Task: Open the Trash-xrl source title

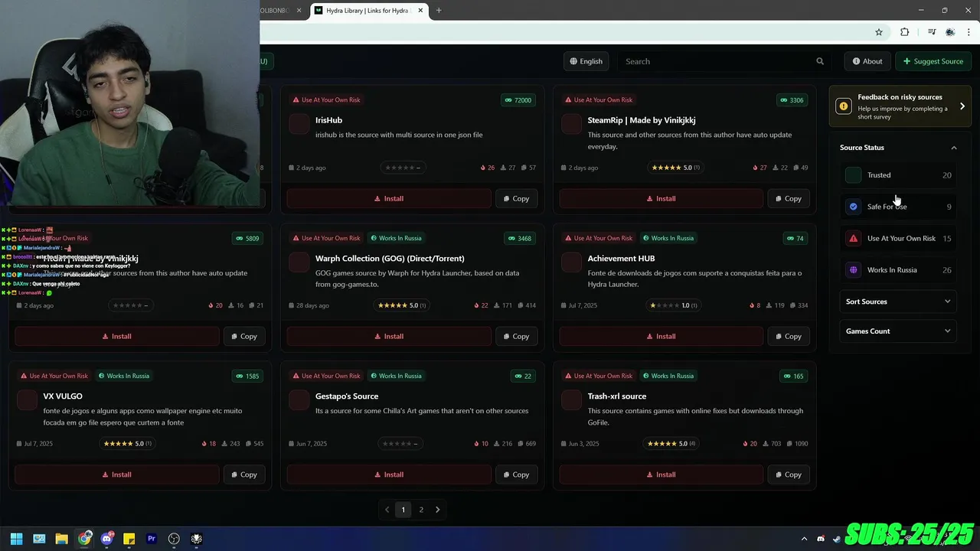Action: [617, 396]
